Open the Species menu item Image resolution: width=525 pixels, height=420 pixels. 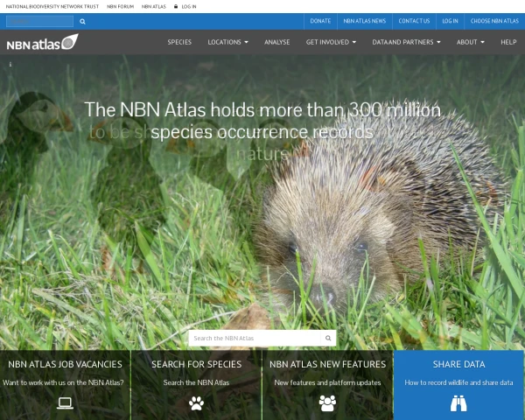[x=180, y=42]
